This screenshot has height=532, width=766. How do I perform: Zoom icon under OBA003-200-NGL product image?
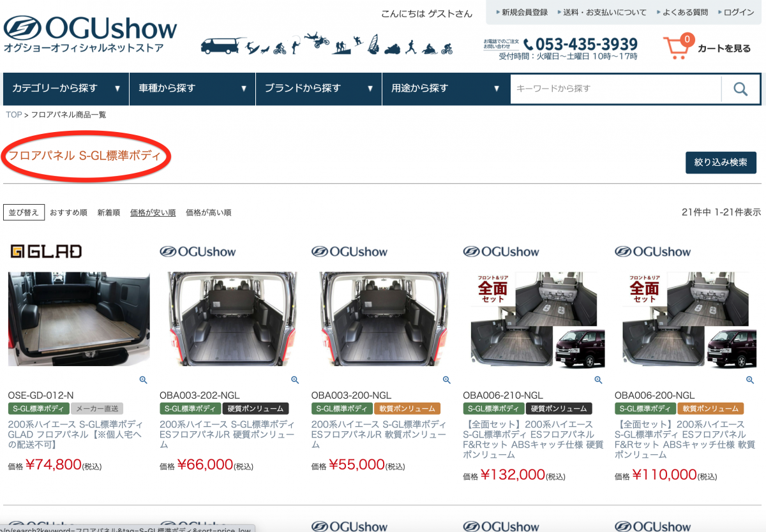point(447,380)
